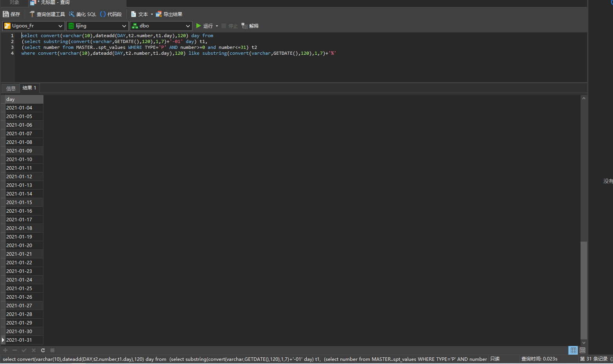The width and height of the screenshot is (613, 364).
Task: Switch to grid view icon
Action: pos(573,350)
